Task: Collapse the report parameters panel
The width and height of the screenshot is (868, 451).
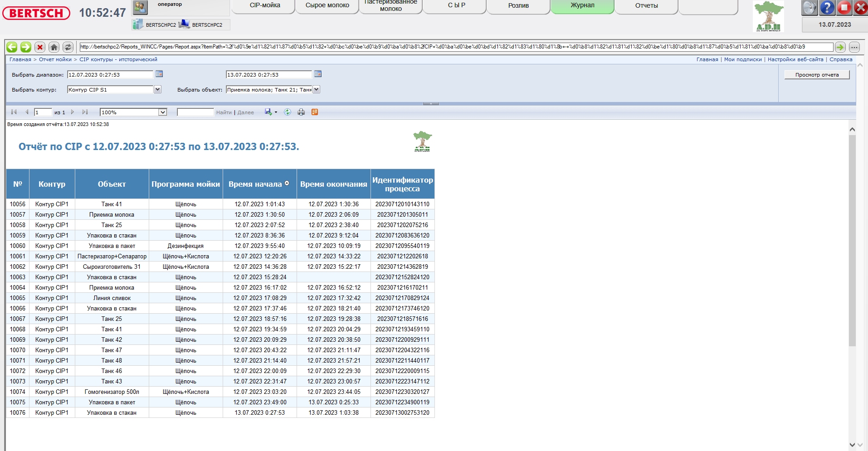Action: click(x=430, y=104)
